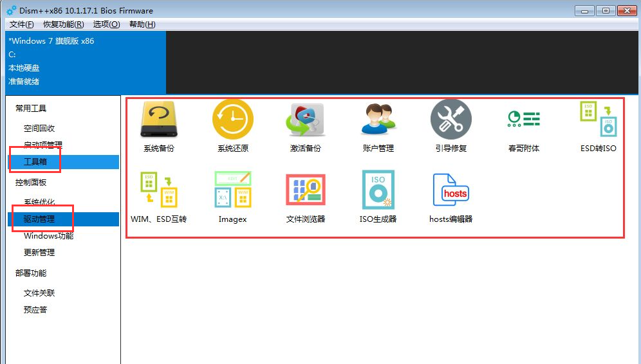The width and height of the screenshot is (641, 364).
Task: Select the Windows 7 旗舰版 x86 image tile
Action: click(x=86, y=62)
